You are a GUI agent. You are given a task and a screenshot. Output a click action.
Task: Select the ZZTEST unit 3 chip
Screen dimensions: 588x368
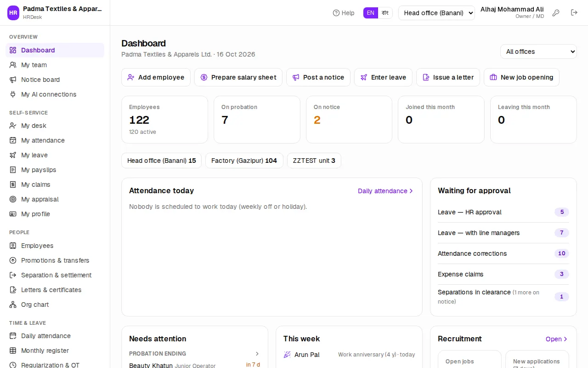coord(314,161)
